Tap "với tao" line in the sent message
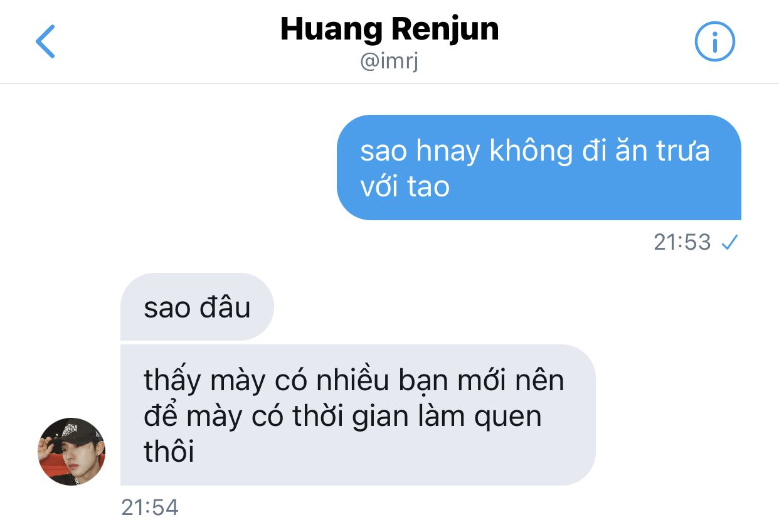This screenshot has height=532, width=779. tap(405, 187)
